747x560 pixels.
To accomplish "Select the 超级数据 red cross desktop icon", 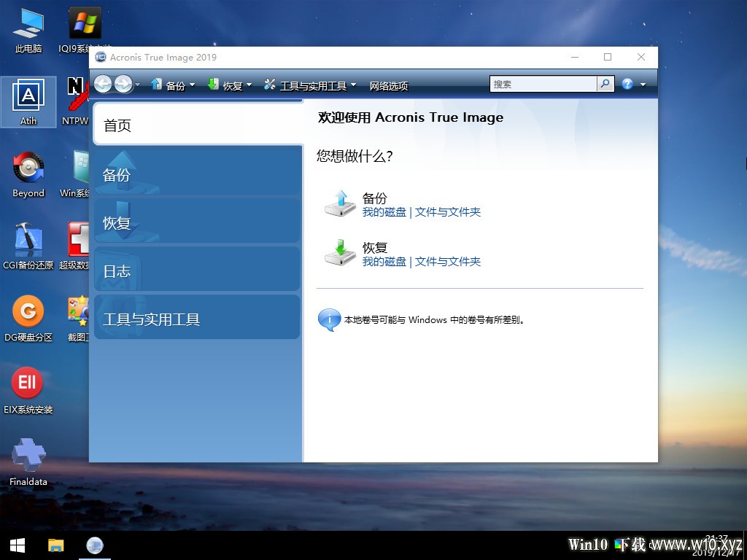I will click(75, 246).
